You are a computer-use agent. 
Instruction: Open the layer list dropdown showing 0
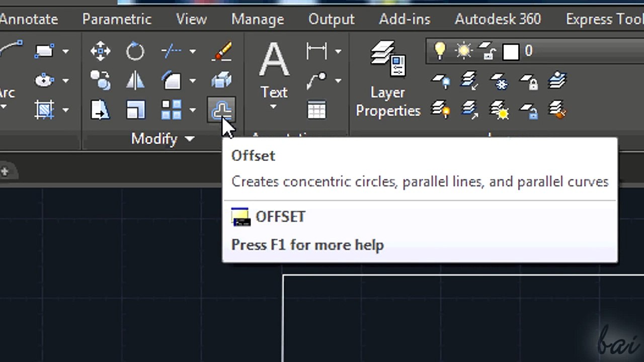(x=535, y=51)
